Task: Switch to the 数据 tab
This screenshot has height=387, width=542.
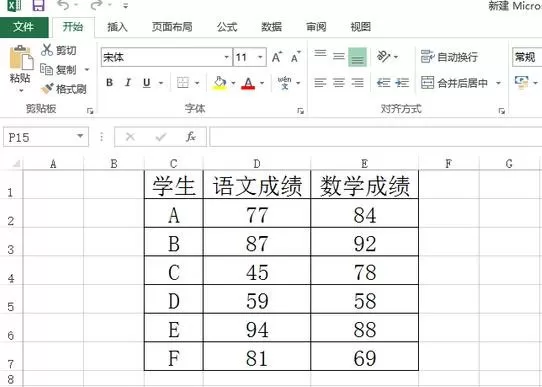Action: tap(271, 27)
